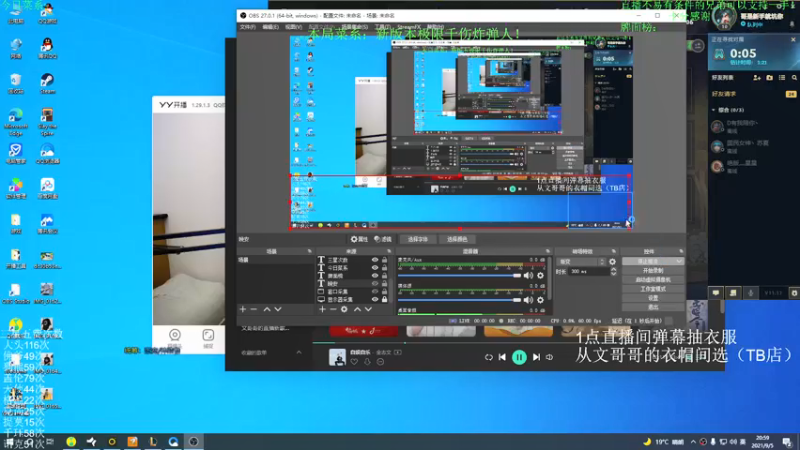Open Mic/Aux audio settings gear

pyautogui.click(x=540, y=276)
